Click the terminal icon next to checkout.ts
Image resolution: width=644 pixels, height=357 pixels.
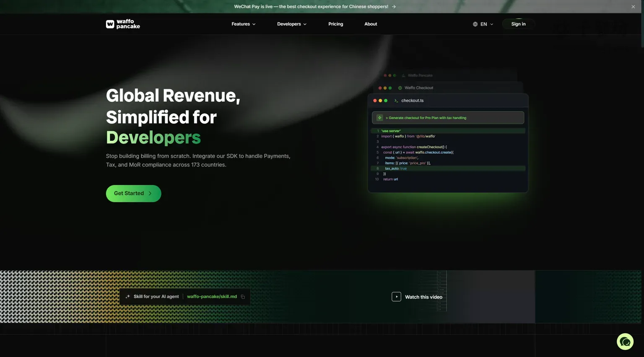(x=396, y=101)
